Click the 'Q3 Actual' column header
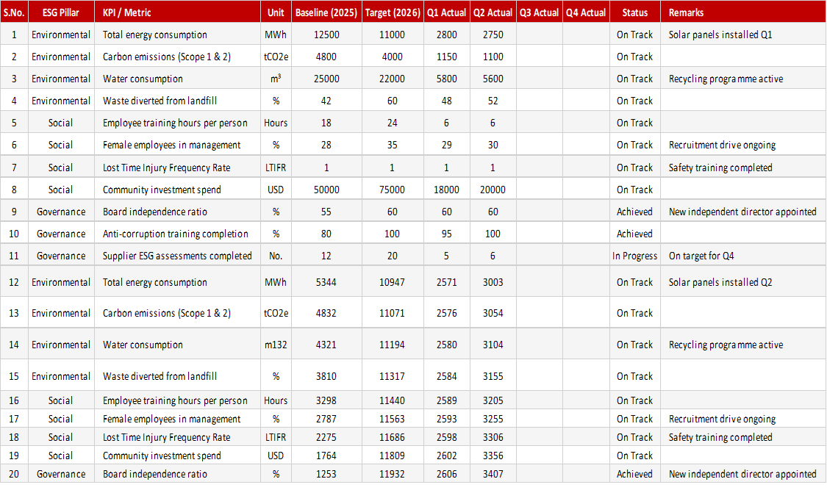827x504 pixels. (539, 12)
